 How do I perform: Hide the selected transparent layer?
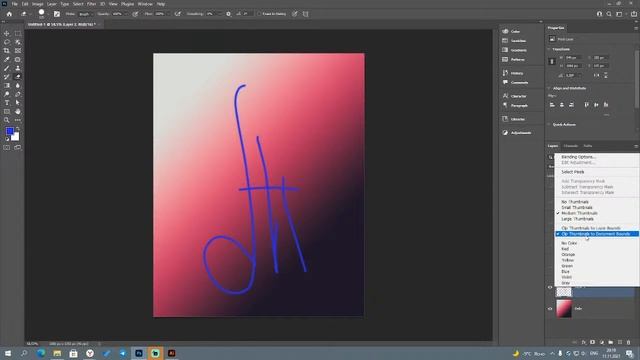(x=550, y=287)
